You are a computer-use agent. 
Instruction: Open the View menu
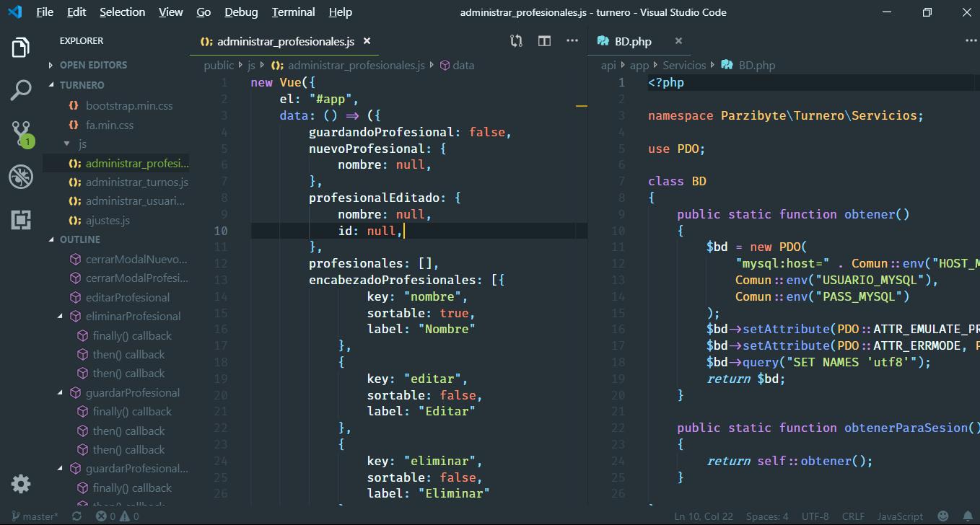coord(171,12)
